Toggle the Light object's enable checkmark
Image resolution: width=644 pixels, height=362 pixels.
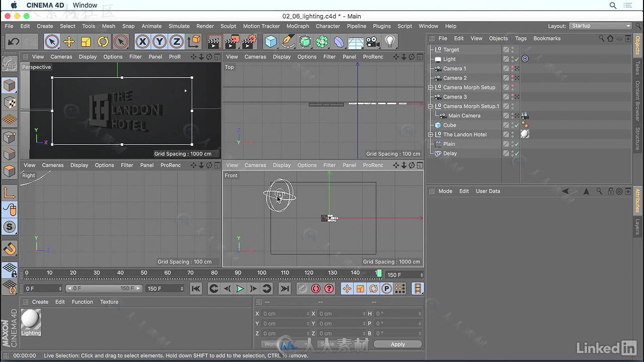pyautogui.click(x=517, y=59)
